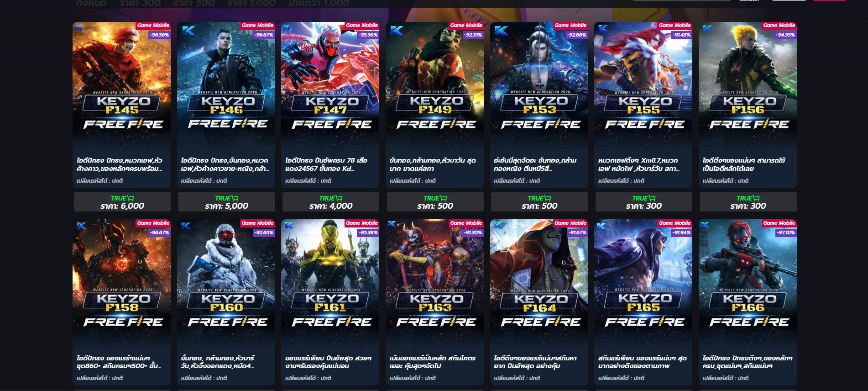Click the cart icon above ราคา: 5,000
The height and width of the screenshot is (391, 868).
coord(235,198)
